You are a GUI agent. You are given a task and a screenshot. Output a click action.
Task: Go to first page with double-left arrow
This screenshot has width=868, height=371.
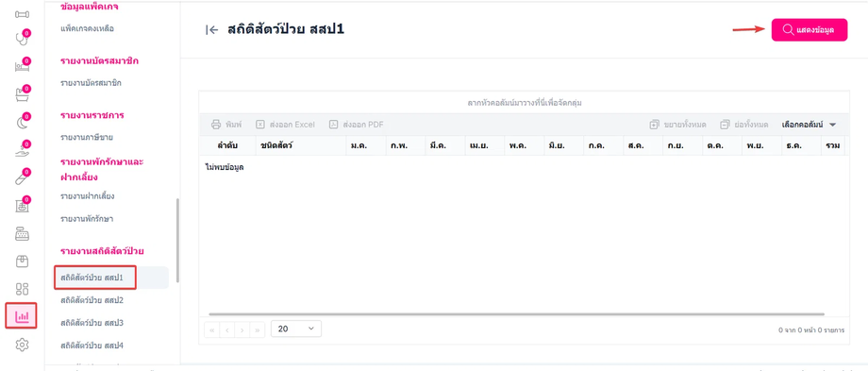pos(212,330)
